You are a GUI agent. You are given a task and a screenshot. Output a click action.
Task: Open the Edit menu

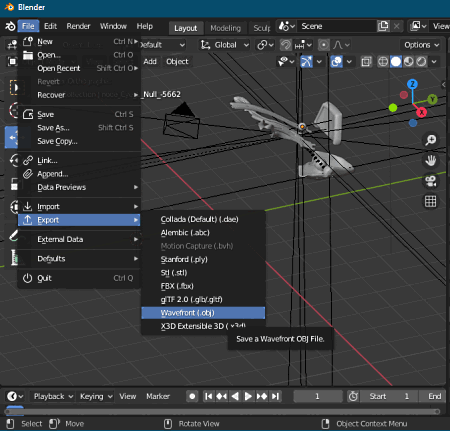pos(50,26)
